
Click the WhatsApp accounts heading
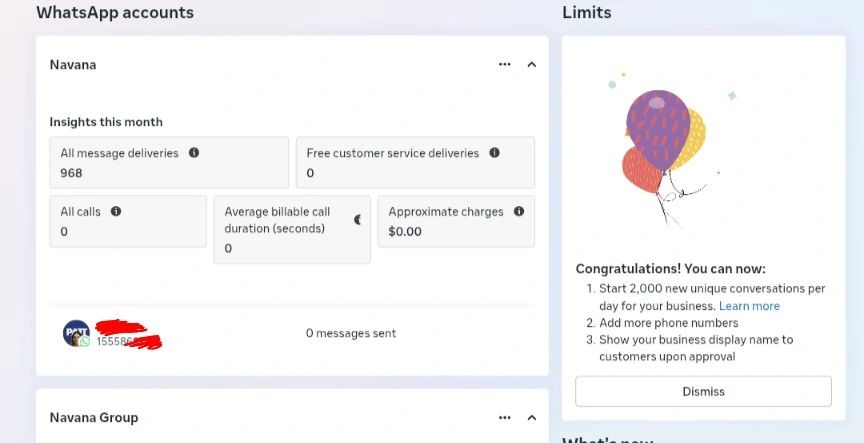click(x=115, y=12)
